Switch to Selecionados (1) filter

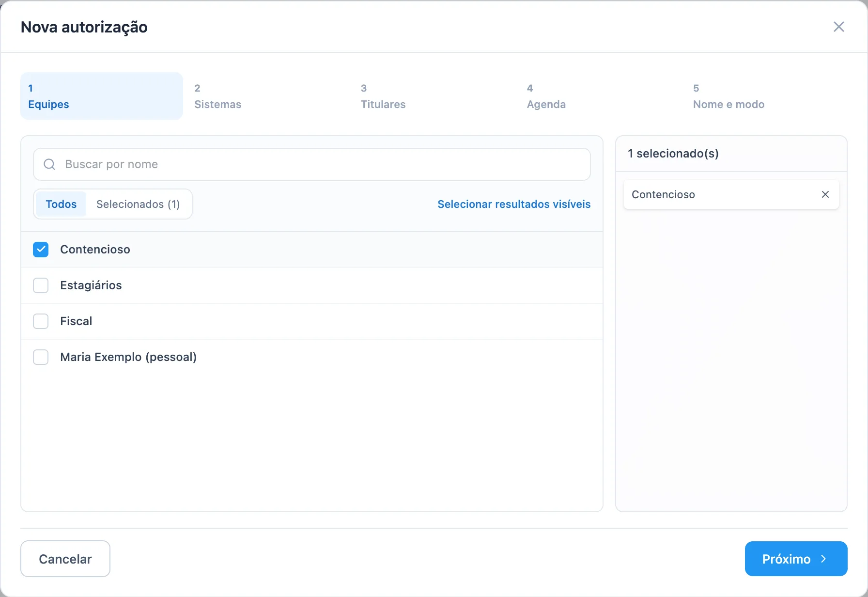tap(138, 204)
